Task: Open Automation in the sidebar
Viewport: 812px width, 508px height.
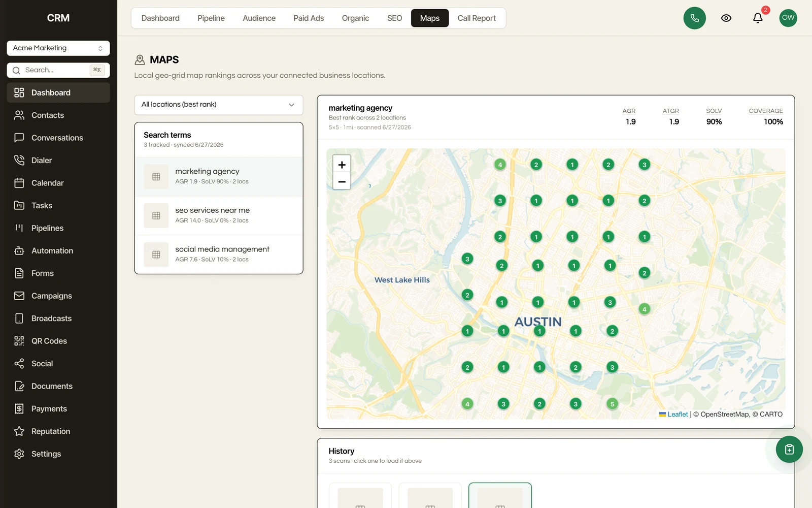Action: coord(58,251)
